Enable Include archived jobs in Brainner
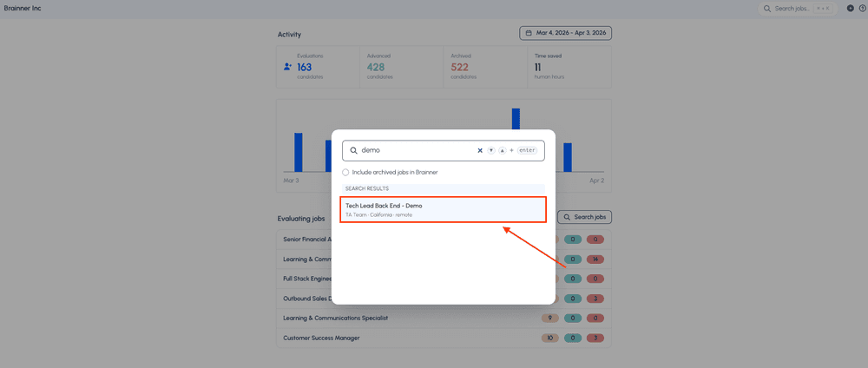This screenshot has width=868, height=368. tap(345, 172)
